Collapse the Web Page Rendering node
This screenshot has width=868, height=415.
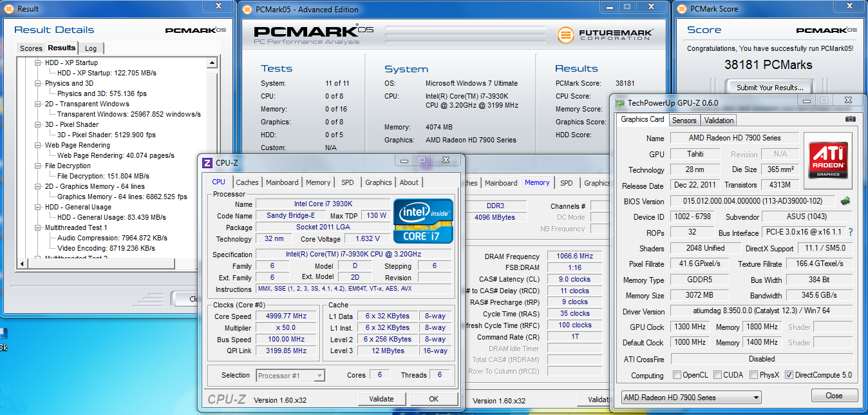(x=38, y=146)
